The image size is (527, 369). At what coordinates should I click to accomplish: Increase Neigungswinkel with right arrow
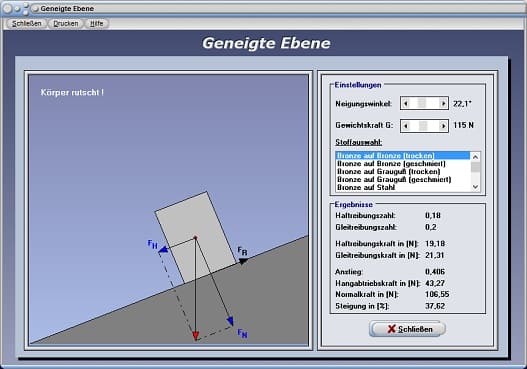click(443, 104)
